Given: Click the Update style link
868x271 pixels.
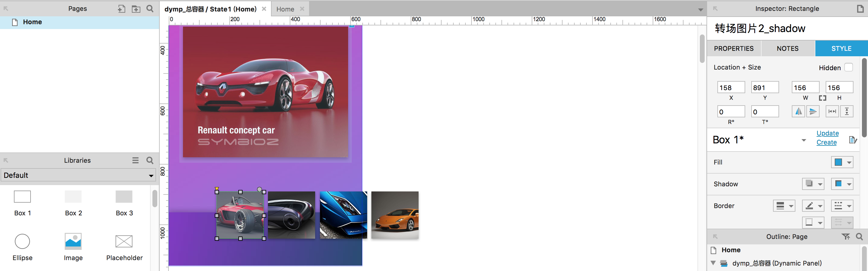Looking at the screenshot, I should pyautogui.click(x=827, y=133).
